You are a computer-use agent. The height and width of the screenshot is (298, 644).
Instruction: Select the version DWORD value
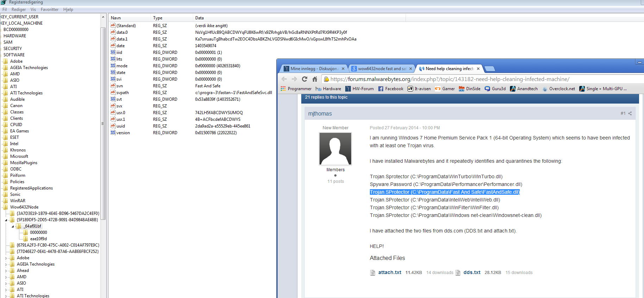[123, 133]
